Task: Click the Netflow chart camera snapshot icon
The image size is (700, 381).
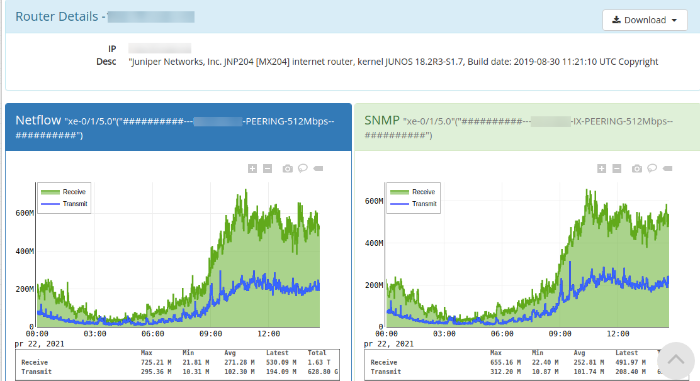Action: point(288,168)
